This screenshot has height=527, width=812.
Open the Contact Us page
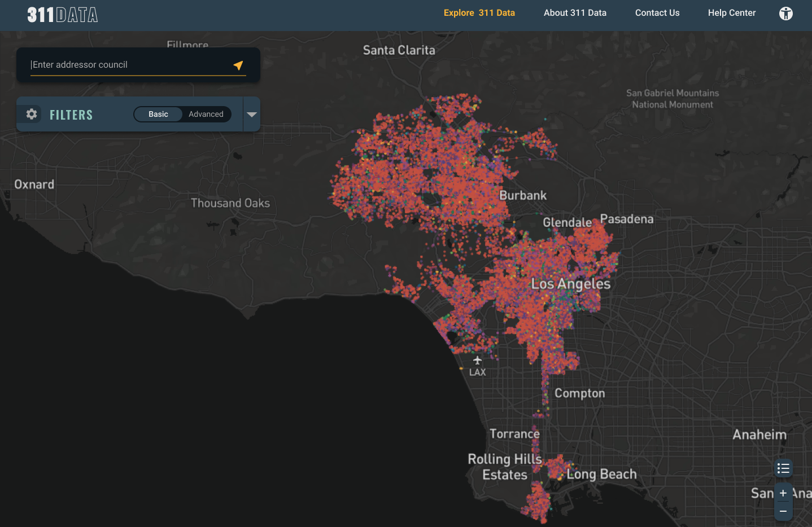(x=657, y=13)
